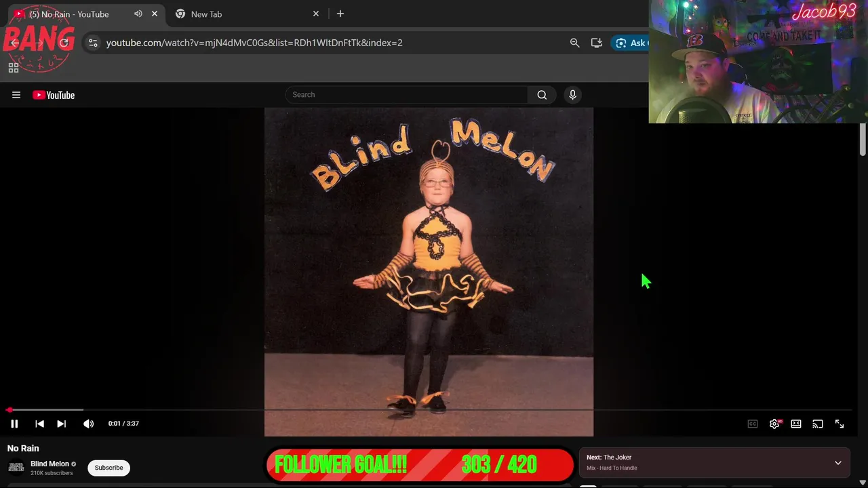Skip to previous video in playlist

pyautogui.click(x=39, y=424)
